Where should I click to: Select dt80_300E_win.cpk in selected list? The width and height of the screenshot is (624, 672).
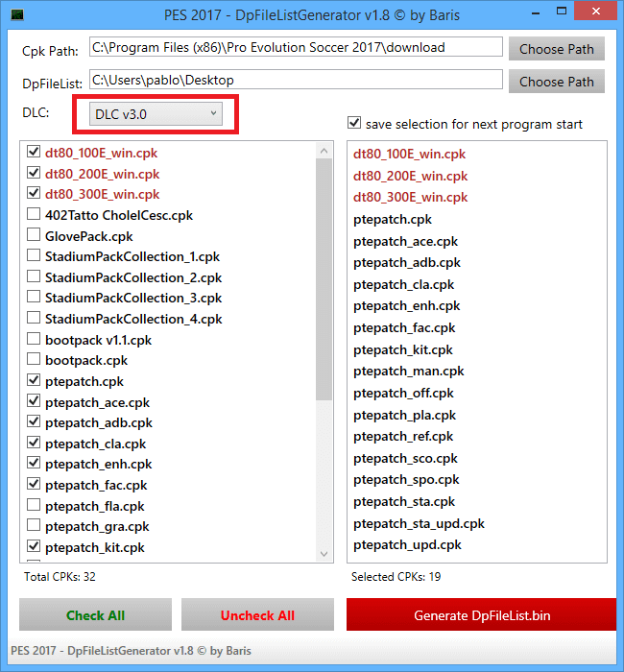click(410, 198)
